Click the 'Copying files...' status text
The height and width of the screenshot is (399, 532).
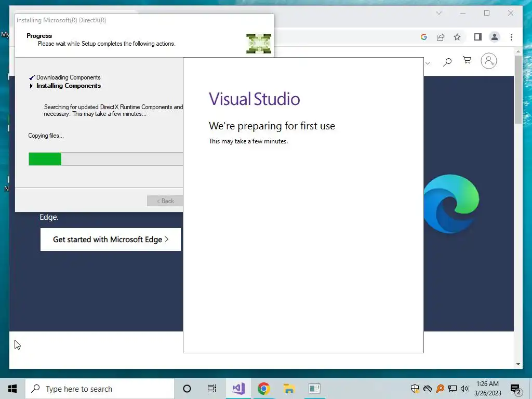tap(46, 136)
